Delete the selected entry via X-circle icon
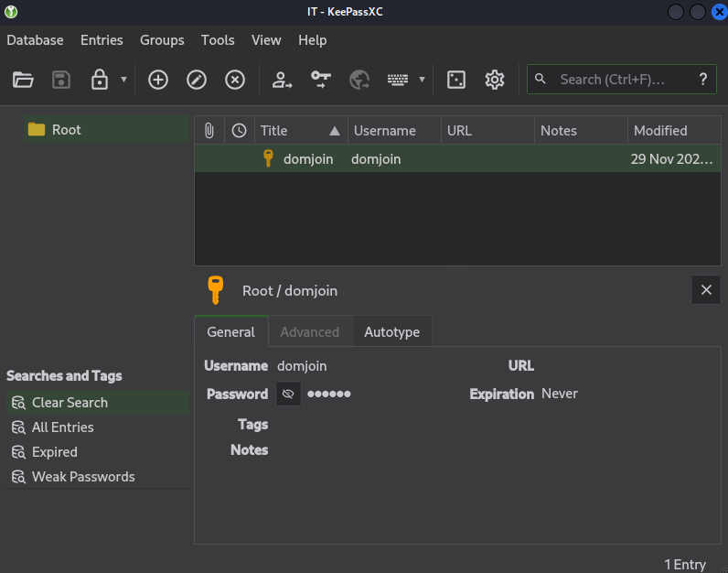728x573 pixels. pos(235,80)
